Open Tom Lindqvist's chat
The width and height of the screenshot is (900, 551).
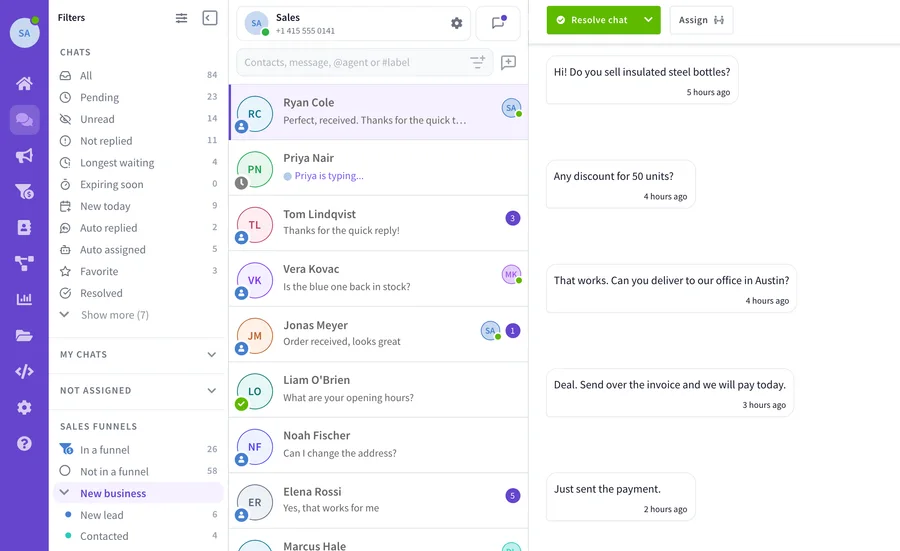(x=378, y=223)
